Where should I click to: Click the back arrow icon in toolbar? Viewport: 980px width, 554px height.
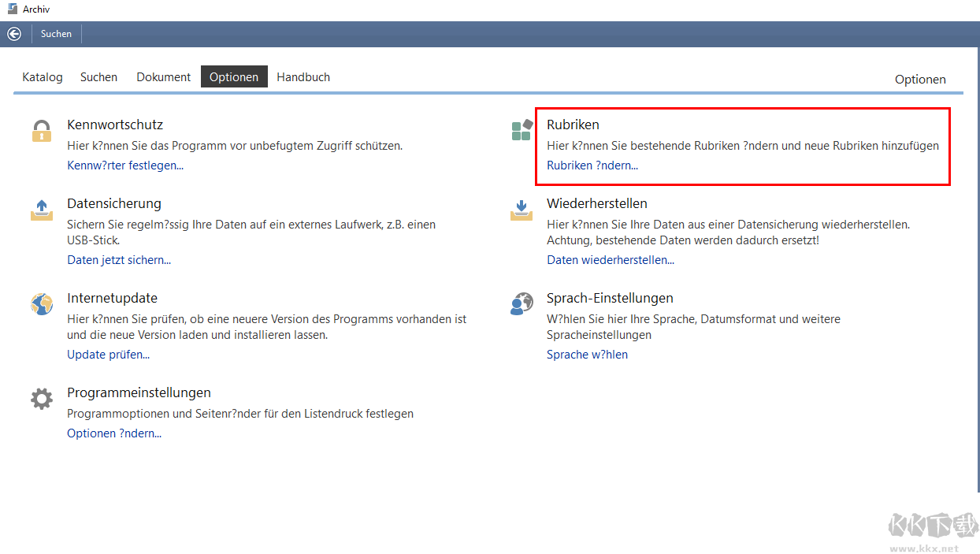point(14,34)
